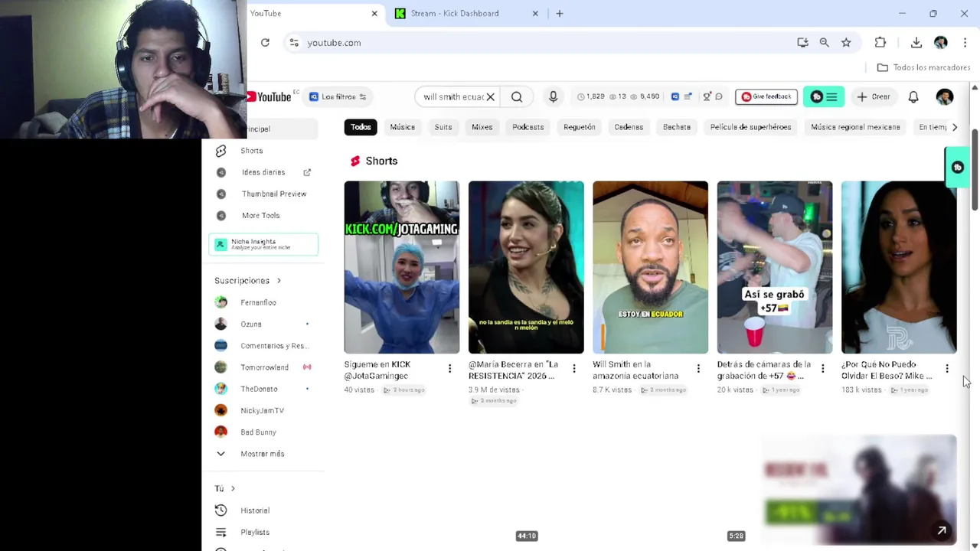
Task: Open options for Detrás de cámaras short
Action: point(822,369)
